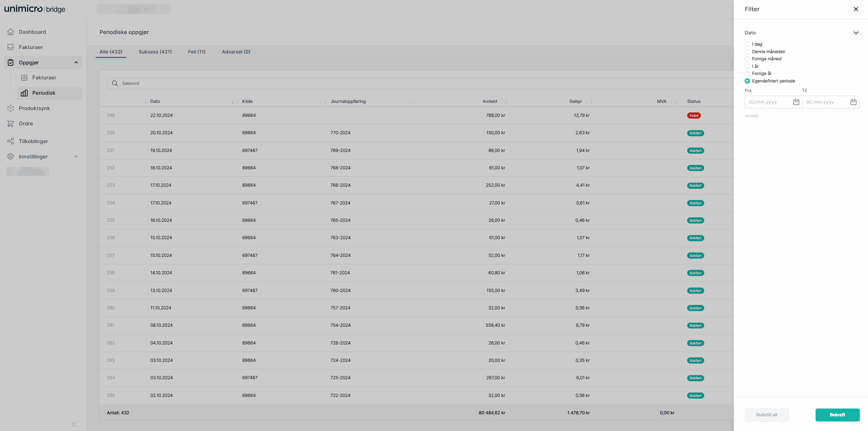Image resolution: width=868 pixels, height=431 pixels.
Task: Collapse the Dato filter section
Action: pos(856,33)
